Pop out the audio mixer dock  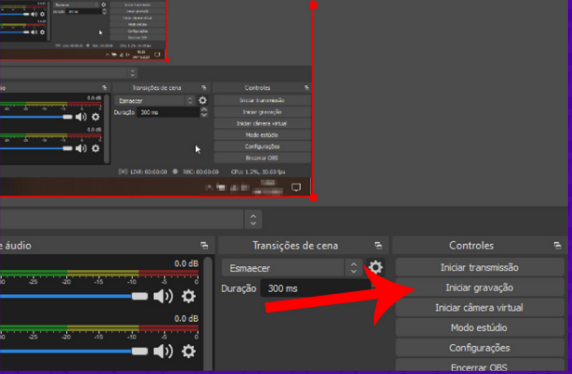204,246
